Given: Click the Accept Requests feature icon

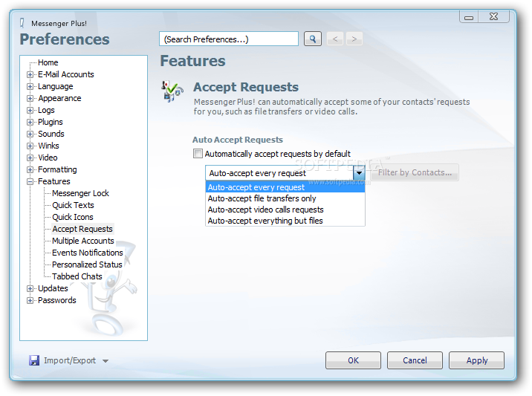Looking at the screenshot, I should [x=172, y=91].
